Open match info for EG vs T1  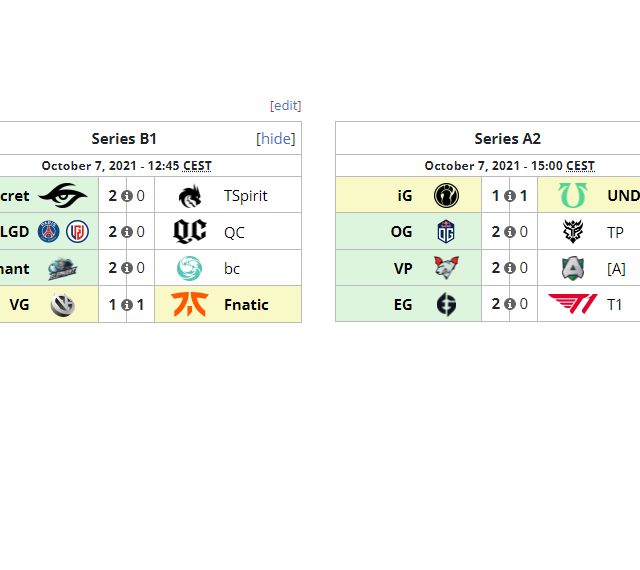click(510, 305)
